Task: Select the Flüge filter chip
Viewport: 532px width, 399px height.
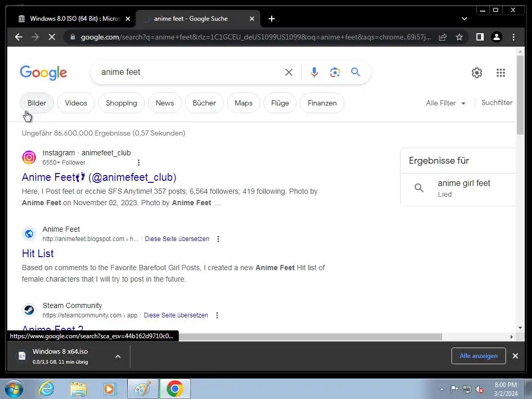Action: click(280, 103)
